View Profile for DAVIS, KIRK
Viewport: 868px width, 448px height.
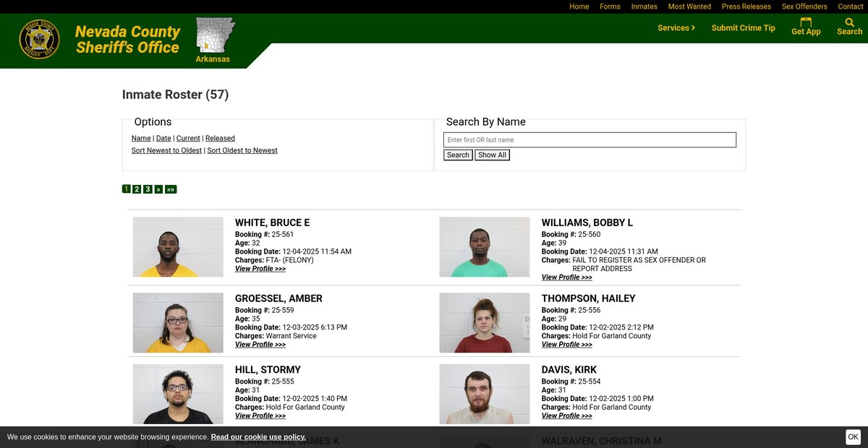[x=567, y=416]
